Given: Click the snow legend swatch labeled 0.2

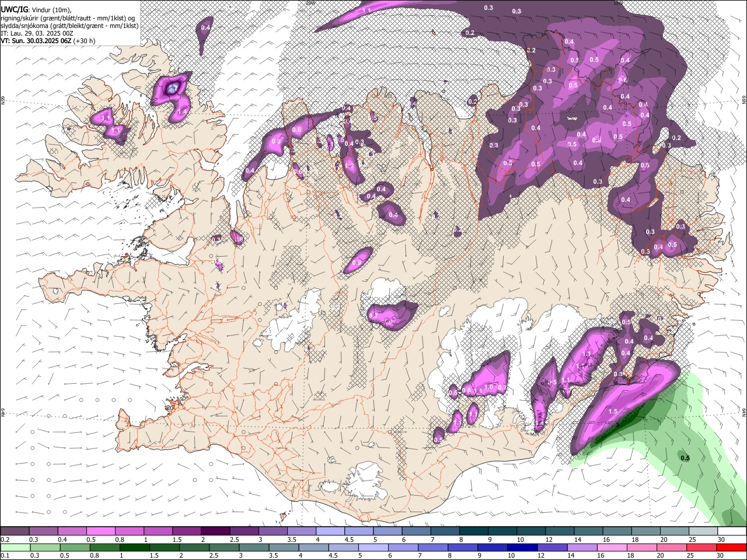Looking at the screenshot, I should click(15, 531).
